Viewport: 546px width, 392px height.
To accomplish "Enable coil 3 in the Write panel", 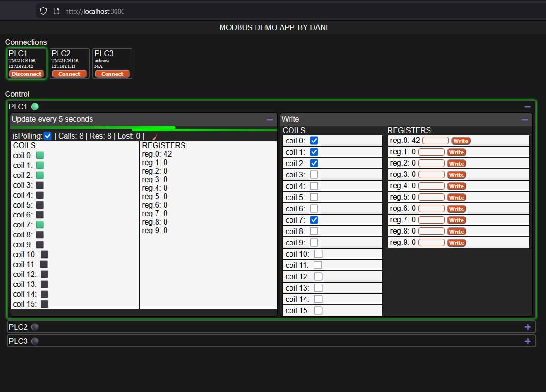I will click(x=314, y=175).
